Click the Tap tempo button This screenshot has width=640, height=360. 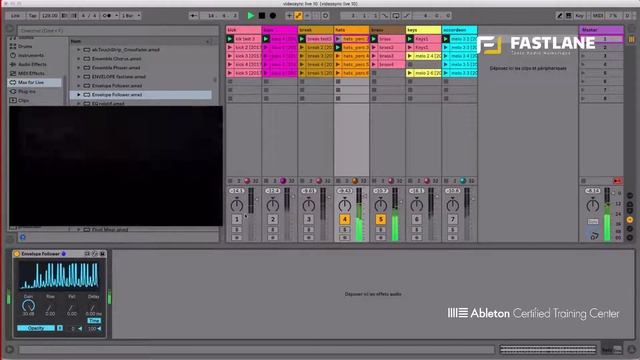(33, 16)
